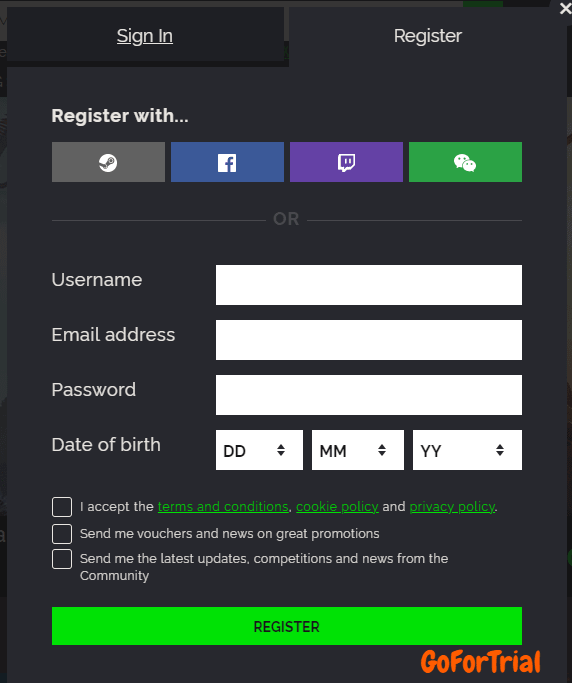Image resolution: width=572 pixels, height=683 pixels.
Task: Enable vouchers and promotions news checkbox
Action: (62, 534)
